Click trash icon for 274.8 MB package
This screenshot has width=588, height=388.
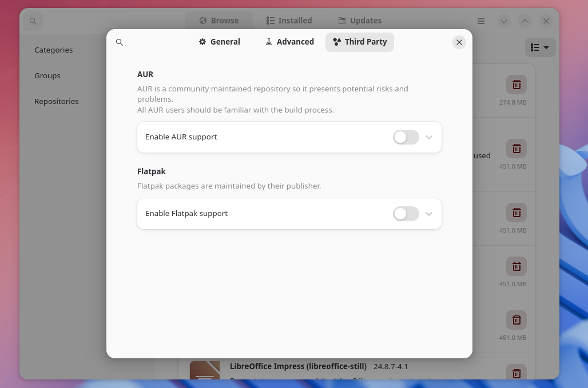(x=517, y=85)
